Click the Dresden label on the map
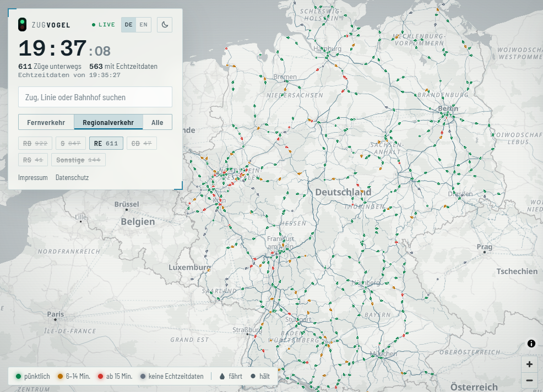The height and width of the screenshot is (392, 543). pos(460,194)
